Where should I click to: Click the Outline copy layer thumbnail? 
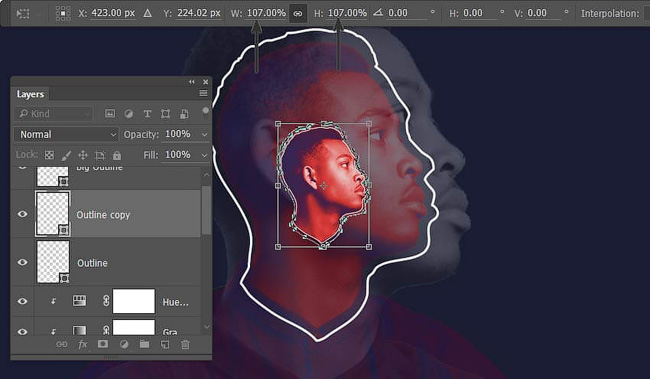[x=53, y=214]
